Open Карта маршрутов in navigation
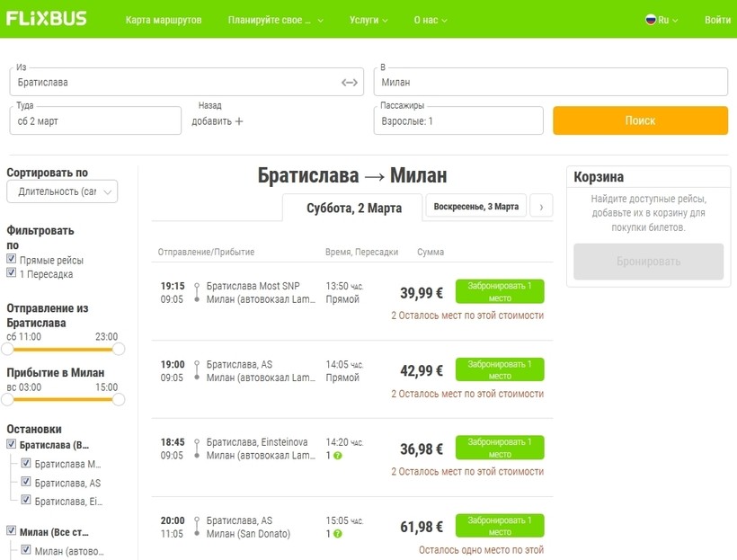The height and width of the screenshot is (560, 737). (x=164, y=20)
